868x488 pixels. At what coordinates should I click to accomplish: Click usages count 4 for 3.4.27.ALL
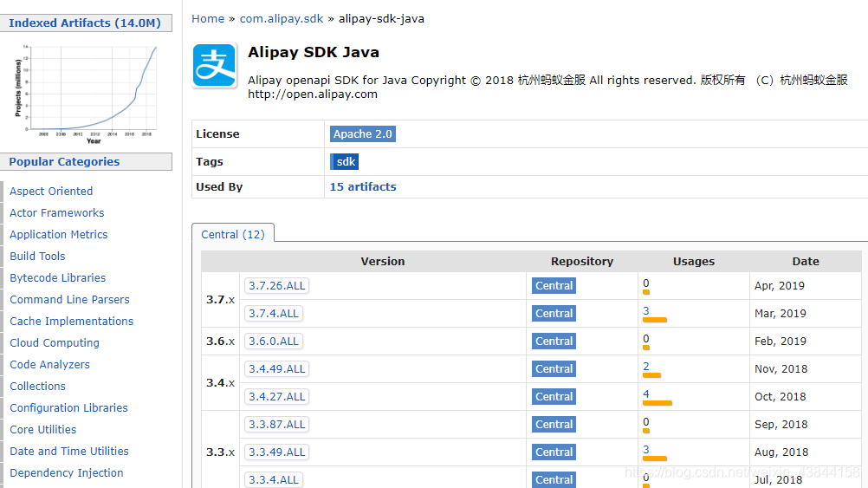(x=646, y=394)
